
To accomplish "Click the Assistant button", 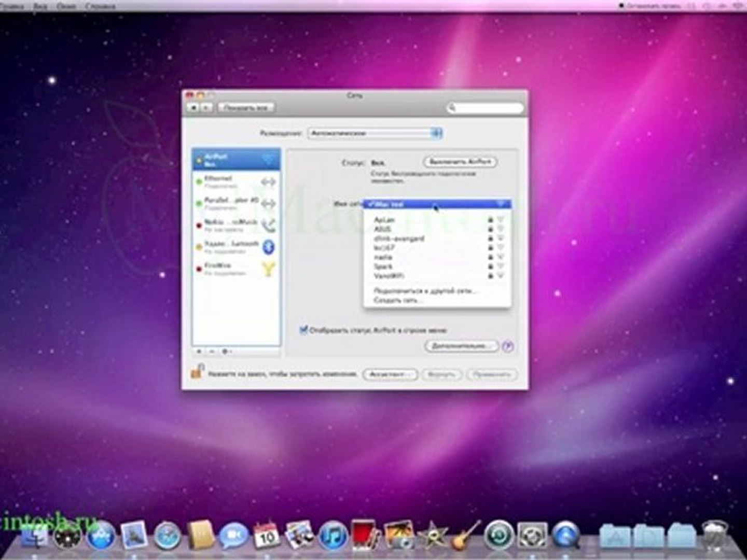I will click(390, 374).
